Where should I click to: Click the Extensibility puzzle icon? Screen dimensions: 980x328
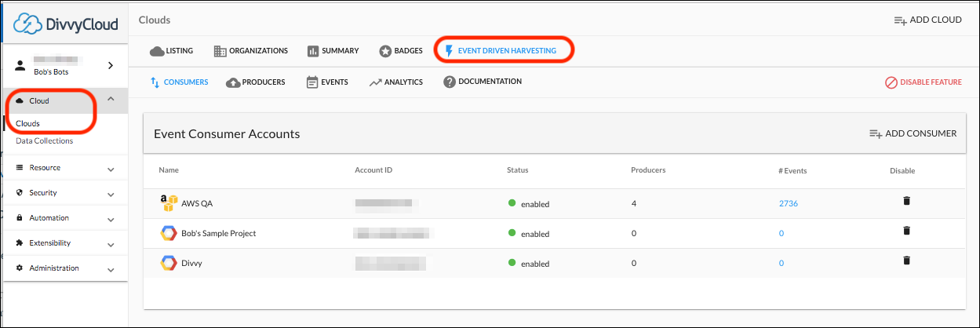[20, 243]
